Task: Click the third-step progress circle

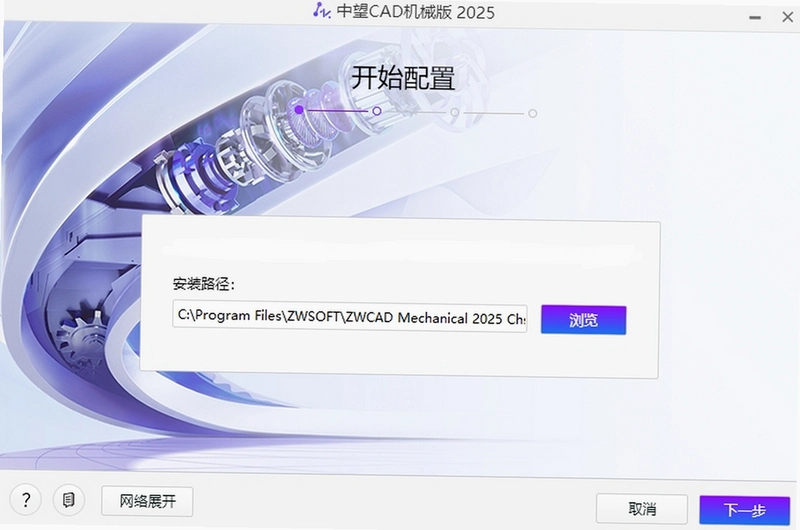Action: click(x=455, y=112)
